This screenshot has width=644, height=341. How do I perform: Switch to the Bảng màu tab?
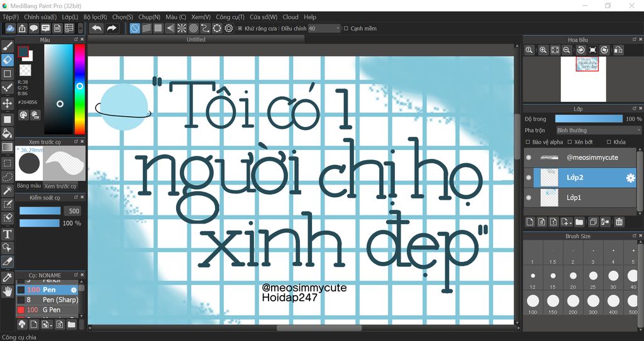29,186
